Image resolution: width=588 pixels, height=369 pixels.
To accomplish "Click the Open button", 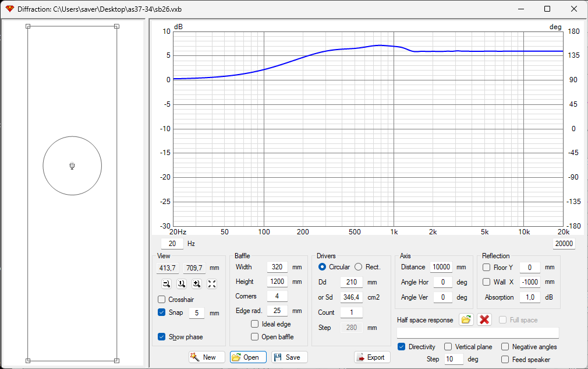I will 248,357.
